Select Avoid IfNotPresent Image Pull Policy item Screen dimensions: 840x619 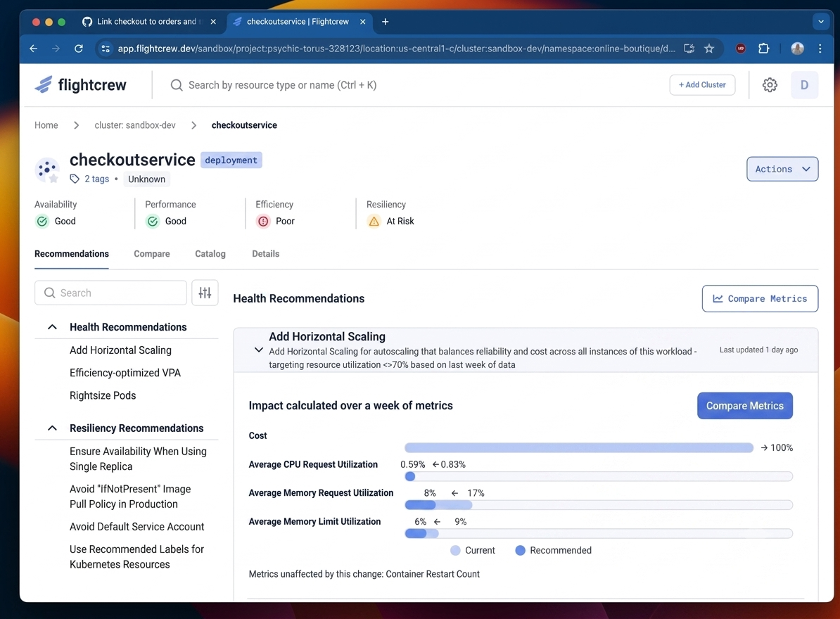(130, 497)
